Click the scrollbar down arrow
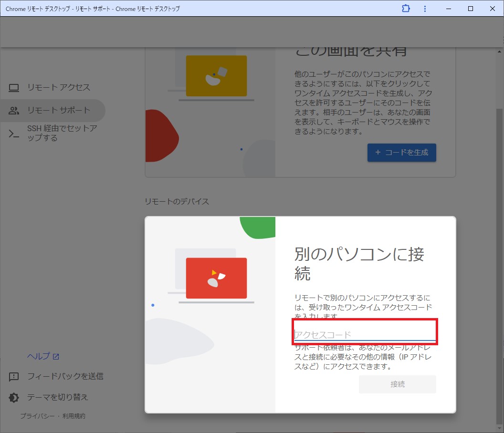 (x=499, y=429)
